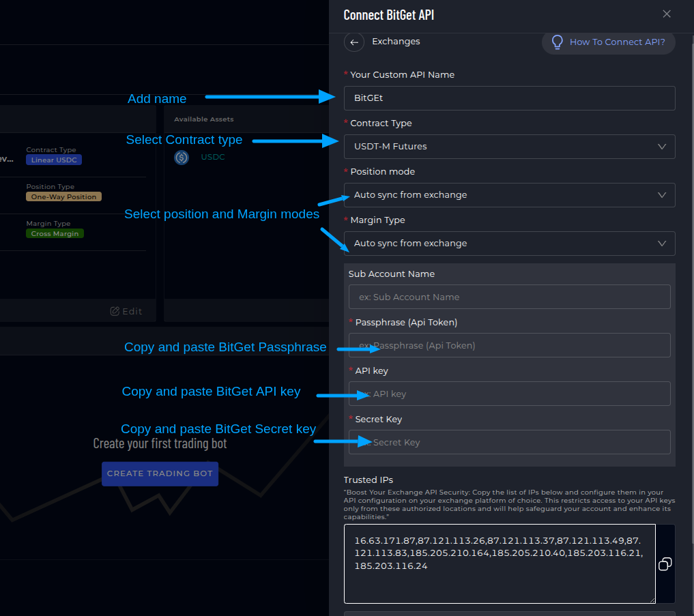The width and height of the screenshot is (694, 616).
Task: Click the Linear USDC contract type badge
Action: [x=54, y=160]
